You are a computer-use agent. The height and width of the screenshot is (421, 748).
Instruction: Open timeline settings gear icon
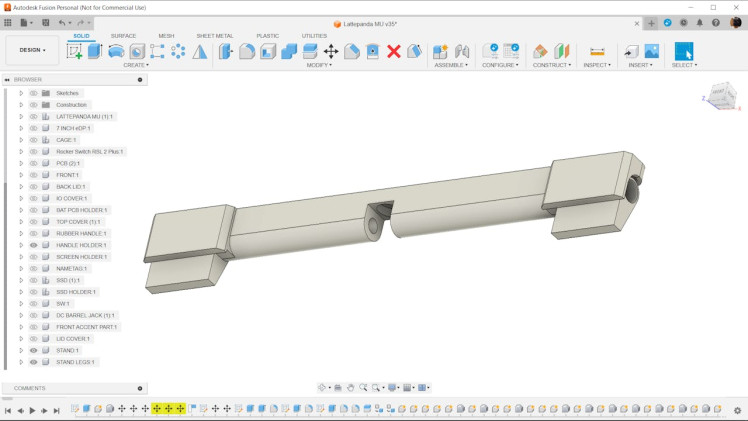click(738, 410)
